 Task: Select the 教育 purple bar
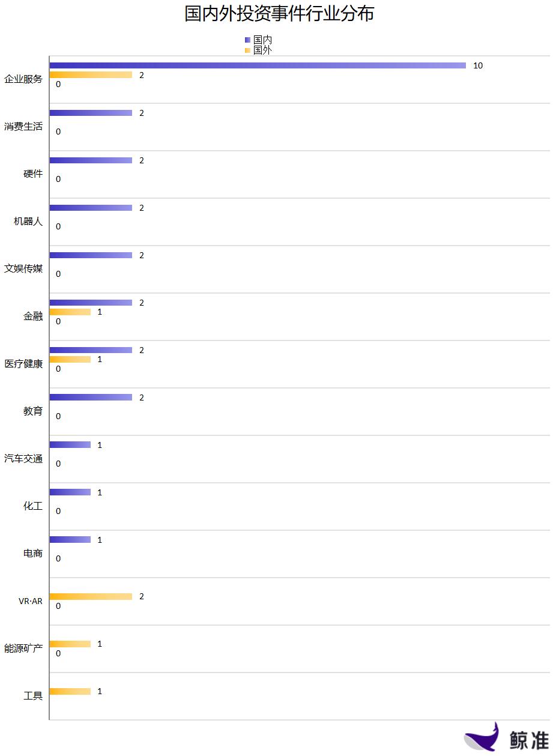[91, 398]
